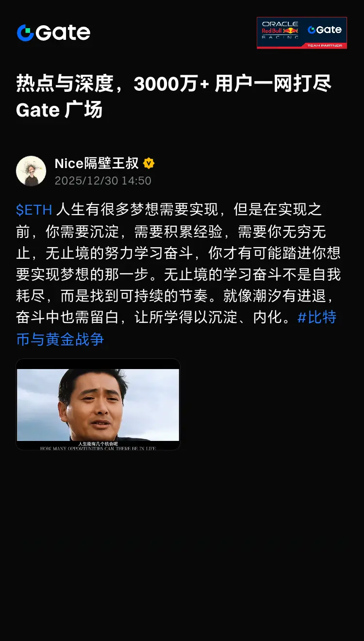The image size is (364, 641).
Task: Tap the ORACLE text in the banner
Action: [280, 24]
